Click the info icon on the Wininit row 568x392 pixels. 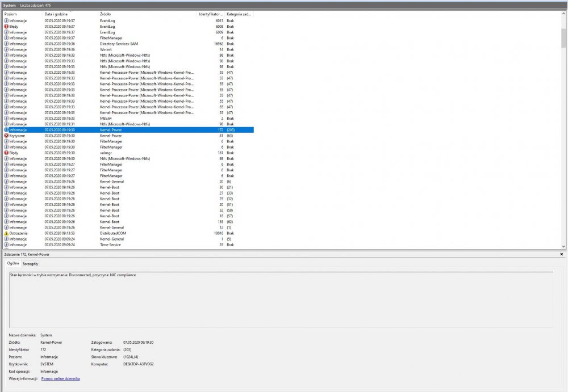tap(6, 49)
